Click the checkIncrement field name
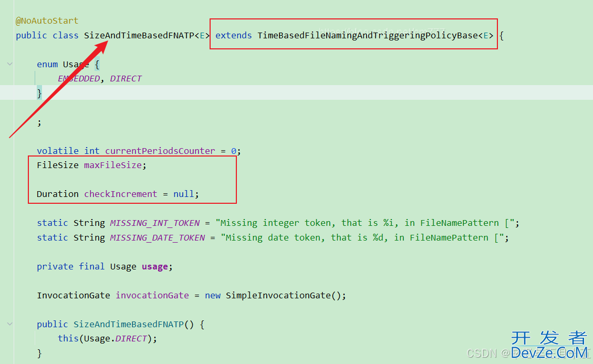Image resolution: width=593 pixels, height=364 pixels. click(120, 194)
